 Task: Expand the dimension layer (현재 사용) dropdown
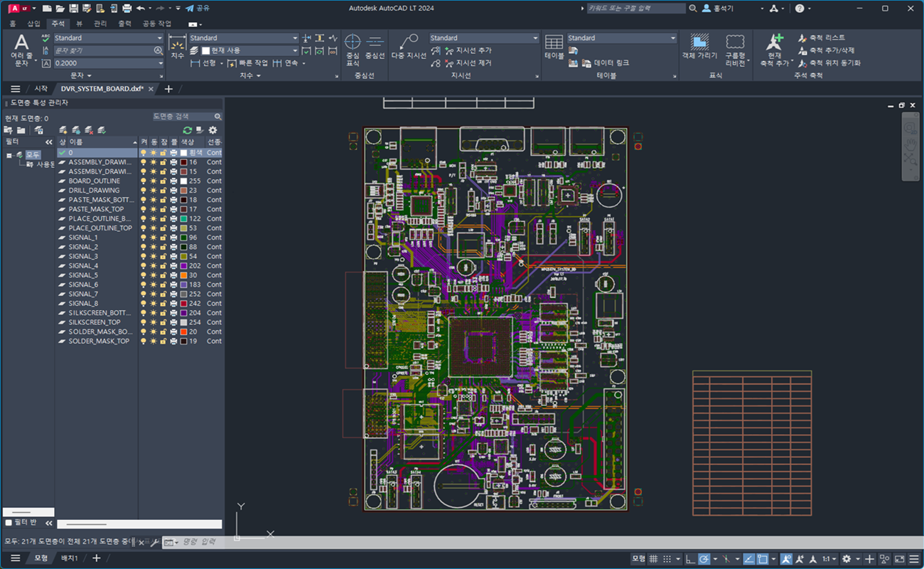pos(296,50)
